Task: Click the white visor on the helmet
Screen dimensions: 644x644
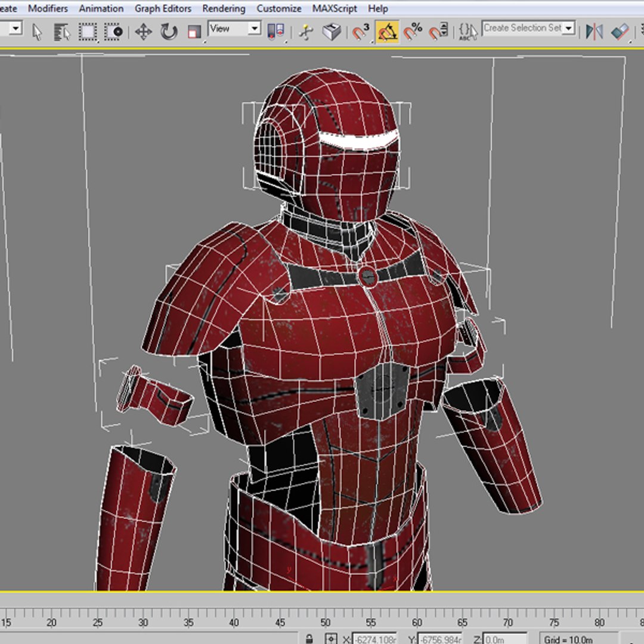Action: 358,140
